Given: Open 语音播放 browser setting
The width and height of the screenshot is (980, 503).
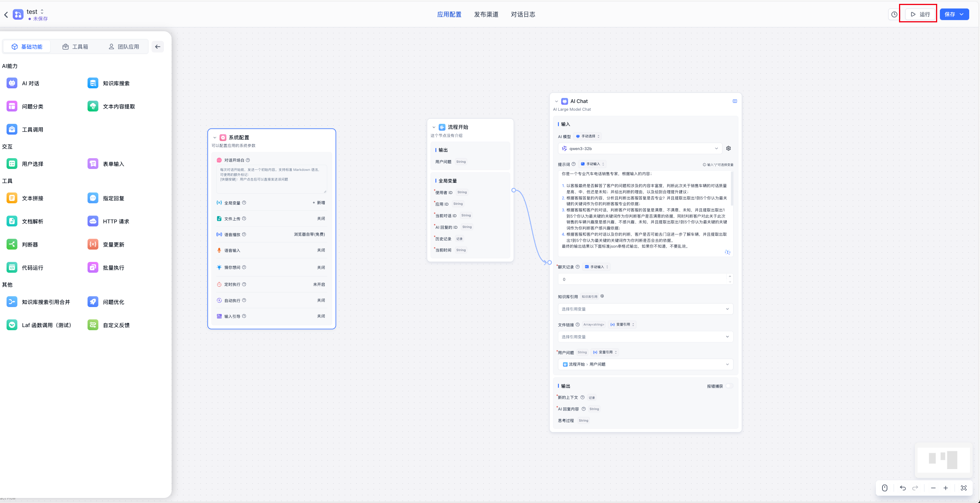Looking at the screenshot, I should 309,235.
